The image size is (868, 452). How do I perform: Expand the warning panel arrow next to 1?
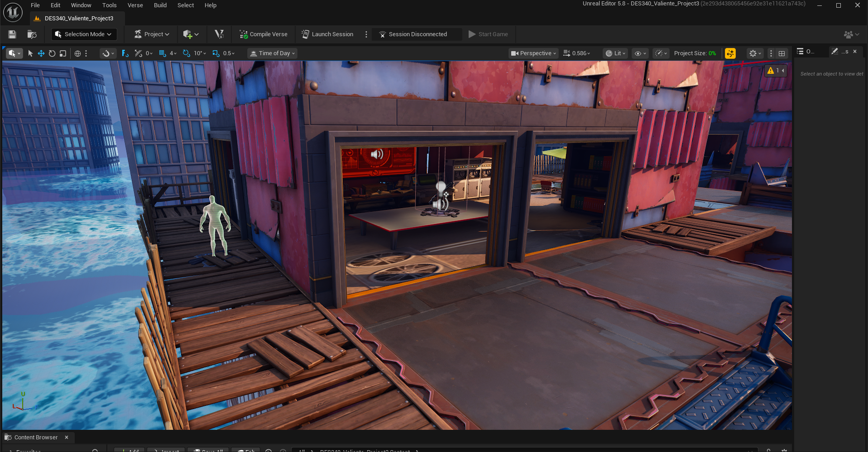pyautogui.click(x=783, y=71)
